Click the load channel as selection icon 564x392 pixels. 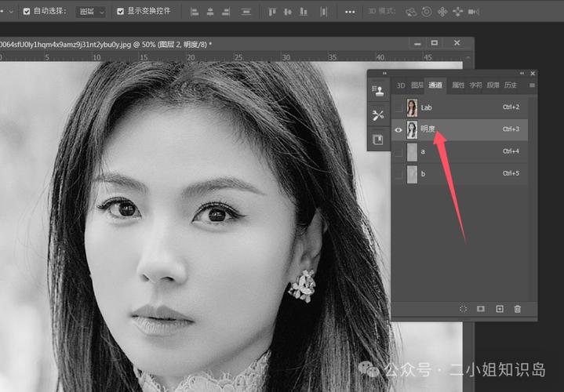coord(463,309)
